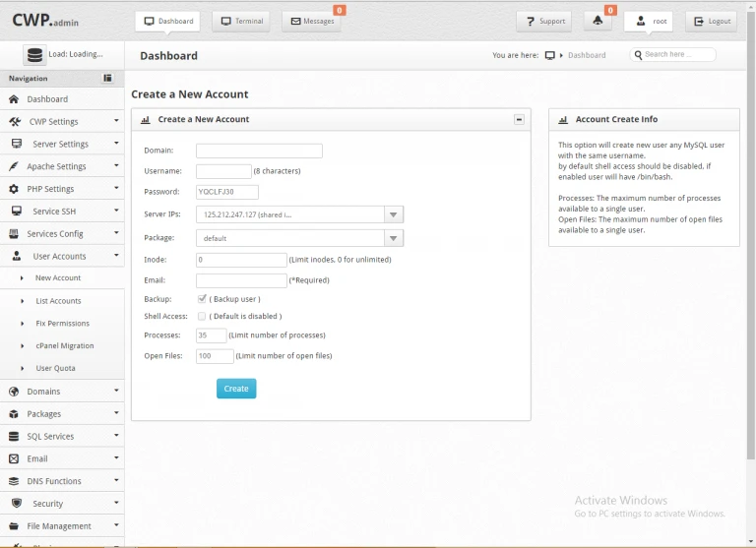Click the Apache Settings feather icon
756x548 pixels.
click(14, 166)
